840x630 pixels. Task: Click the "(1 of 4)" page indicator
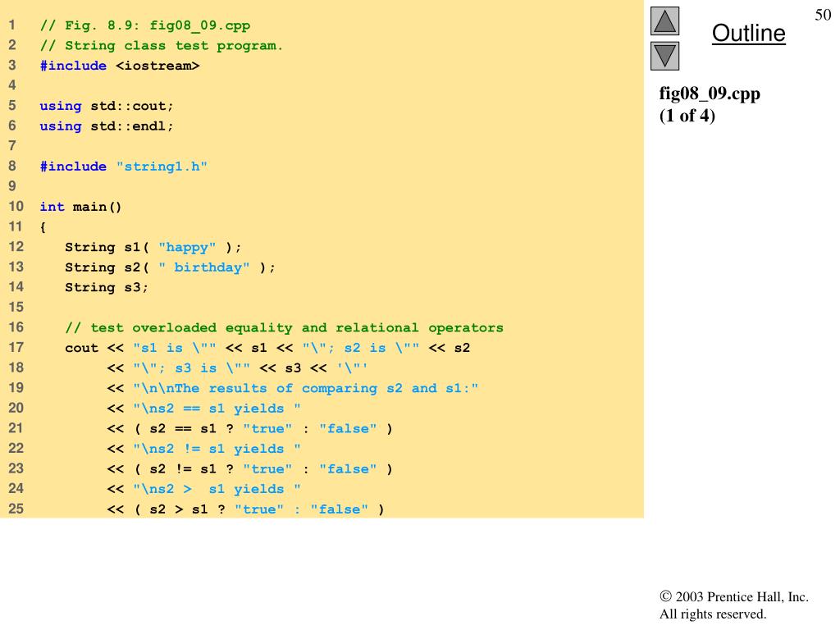[687, 116]
